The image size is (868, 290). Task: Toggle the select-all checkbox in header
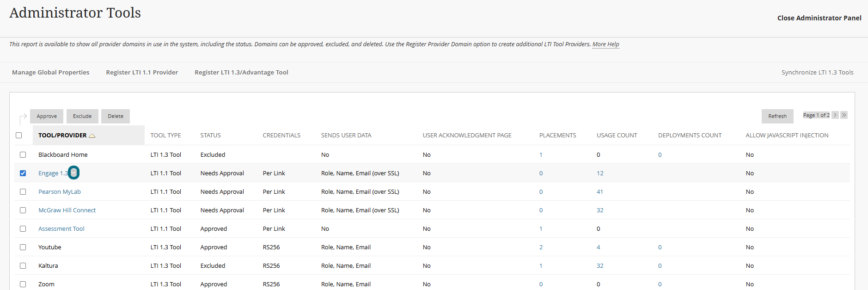pos(19,136)
